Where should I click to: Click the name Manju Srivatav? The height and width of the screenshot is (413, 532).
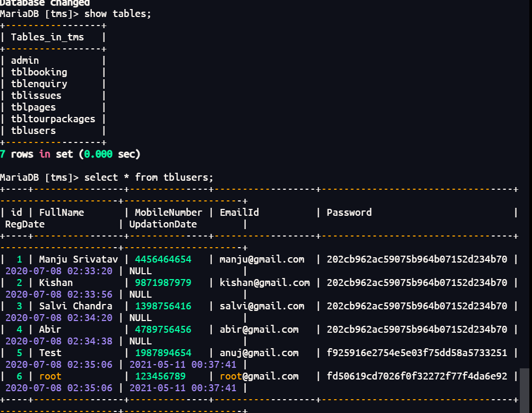coord(79,259)
